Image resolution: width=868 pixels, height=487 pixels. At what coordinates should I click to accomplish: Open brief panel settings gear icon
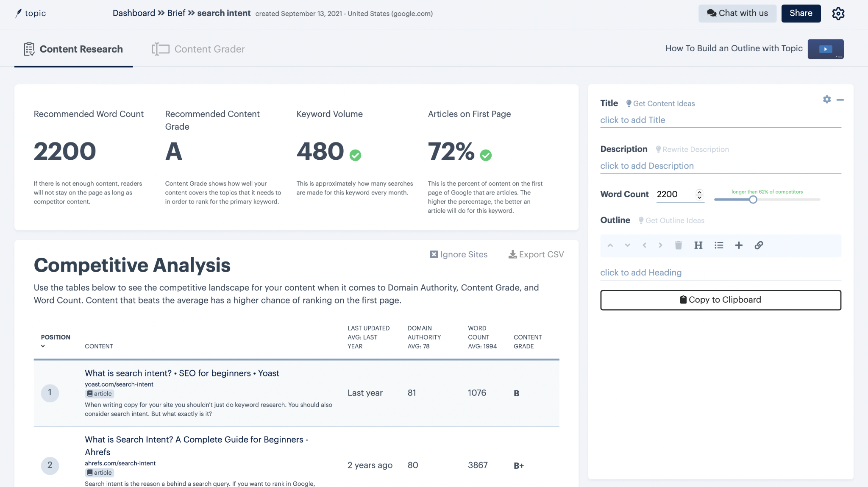826,100
